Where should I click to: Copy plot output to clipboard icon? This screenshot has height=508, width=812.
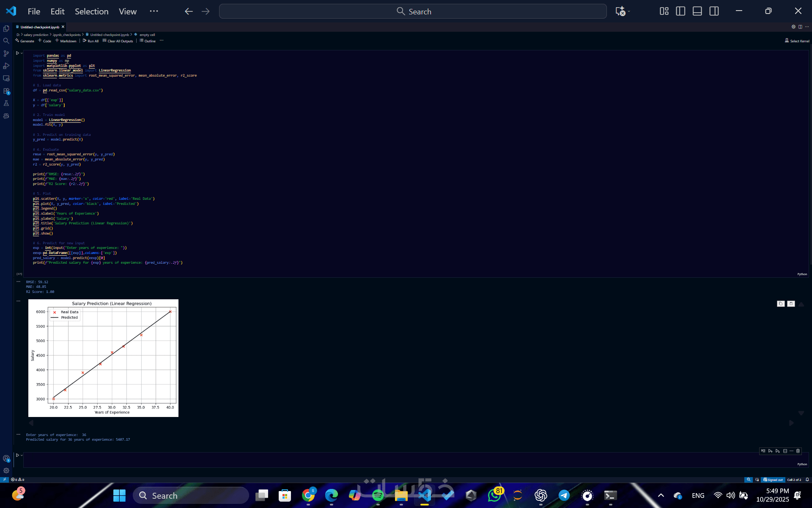tap(781, 304)
